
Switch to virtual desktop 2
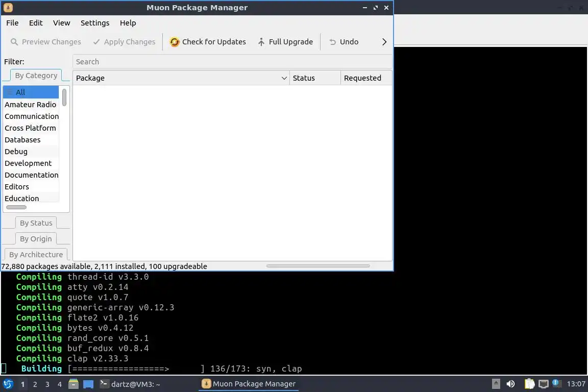tap(35, 384)
